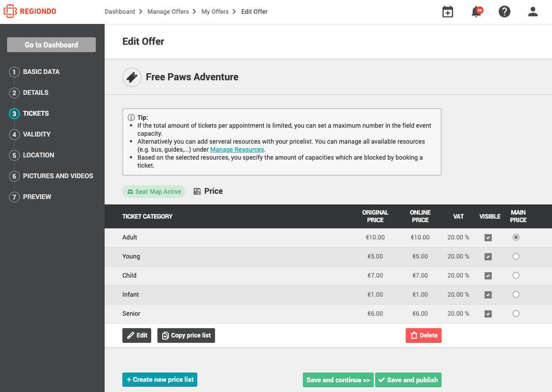This screenshot has height=392, width=552.
Task: Open step 3 Tickets
Action: point(29,114)
